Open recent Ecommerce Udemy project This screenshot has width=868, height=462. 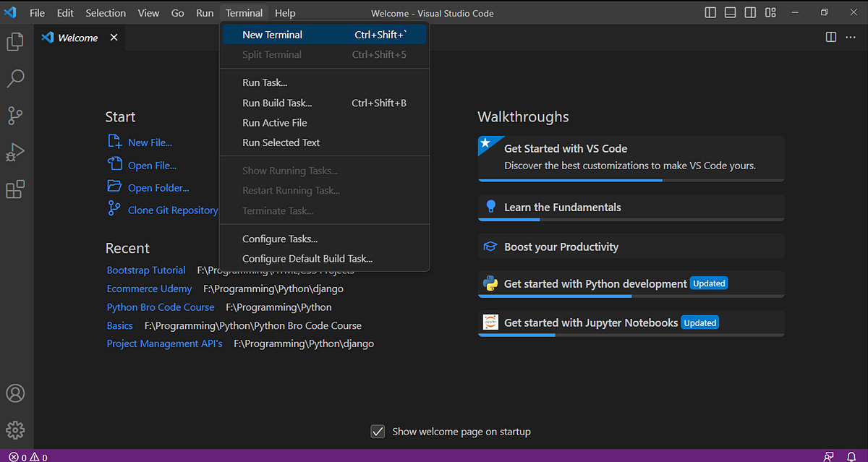coord(149,288)
